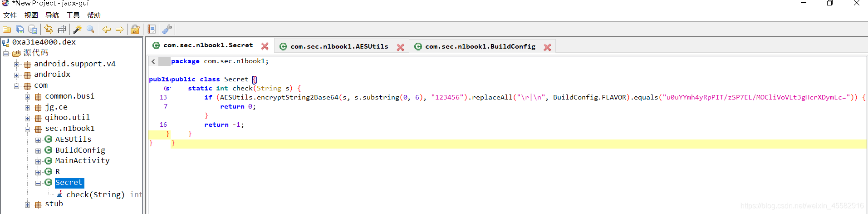Expand the qihoo.util package node
868x214 pixels.
pos(28,118)
